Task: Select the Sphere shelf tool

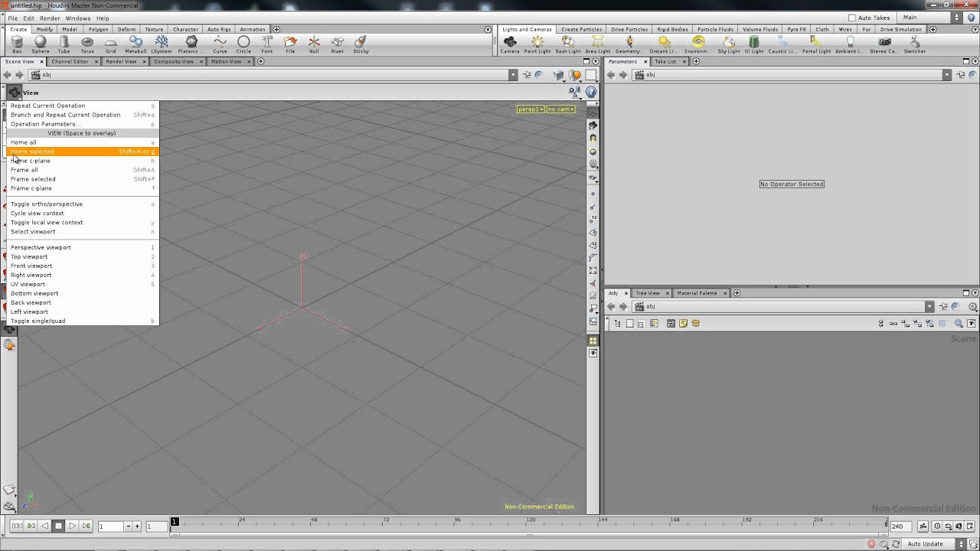Action: click(x=41, y=45)
